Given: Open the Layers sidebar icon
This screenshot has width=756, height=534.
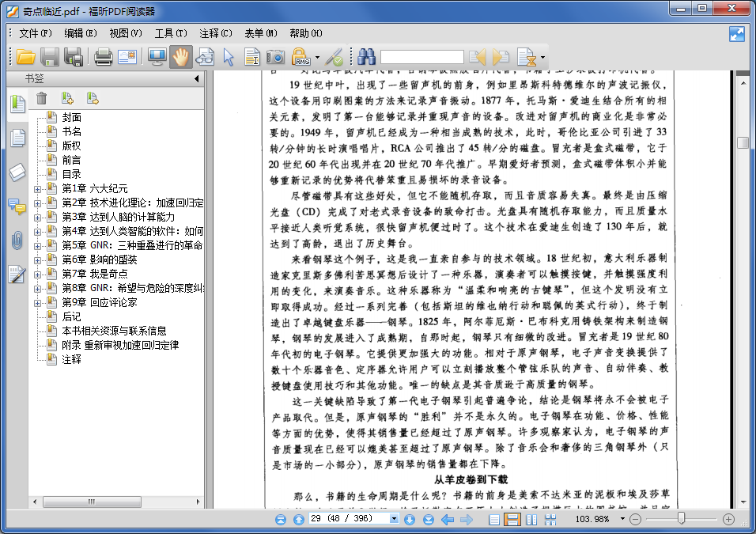Looking at the screenshot, I should 17,172.
